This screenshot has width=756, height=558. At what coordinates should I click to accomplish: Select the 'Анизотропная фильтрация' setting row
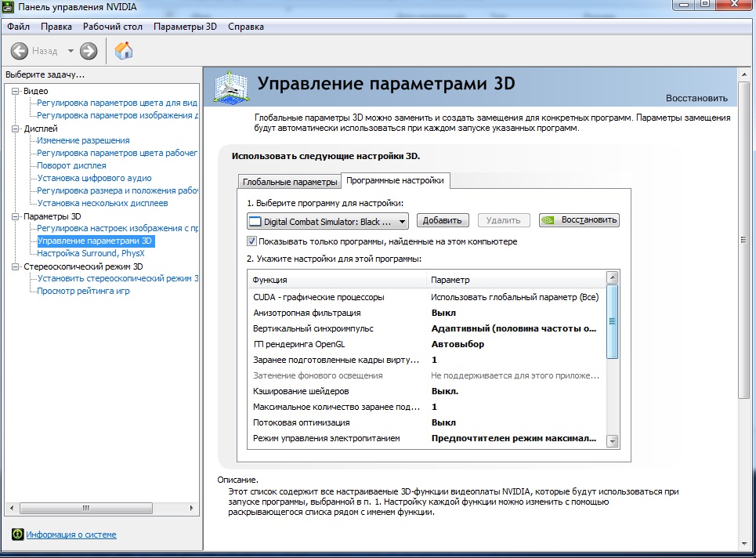pyautogui.click(x=426, y=313)
